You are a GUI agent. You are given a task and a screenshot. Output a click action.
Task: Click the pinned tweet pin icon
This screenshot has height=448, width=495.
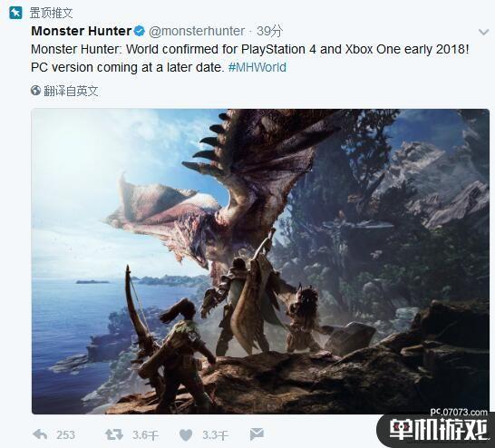pos(15,13)
